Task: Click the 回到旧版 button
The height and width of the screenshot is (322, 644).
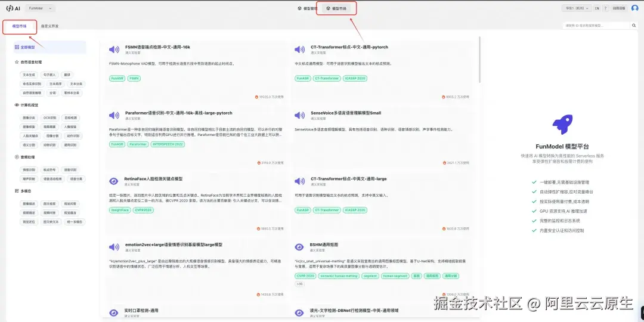Action: point(620,8)
